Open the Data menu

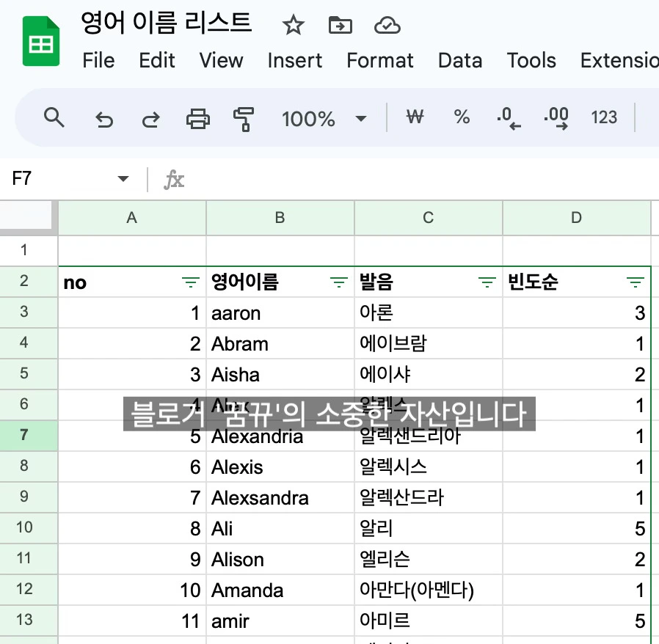pyautogui.click(x=460, y=60)
